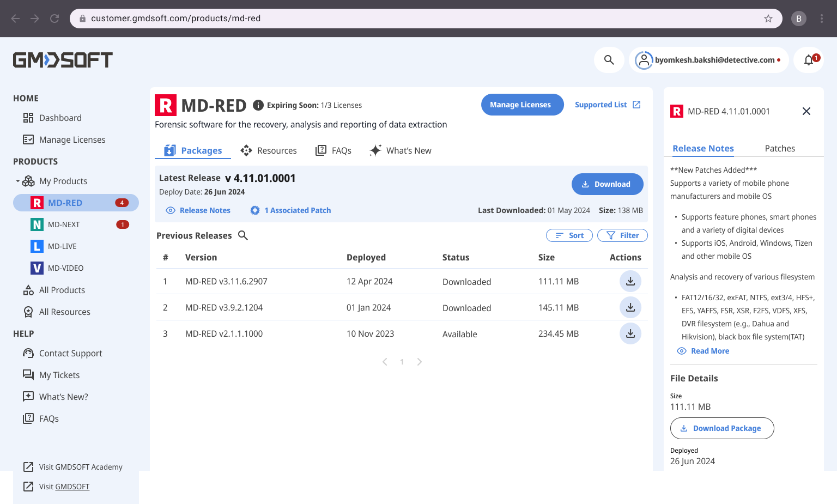Click the MD-RED info icon near Expiring Soon
The width and height of the screenshot is (837, 504).
click(x=258, y=105)
